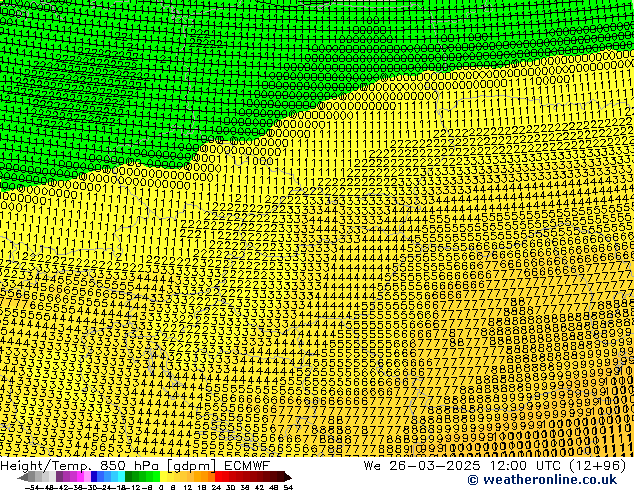The height and width of the screenshot is (490, 634).
Task: Click the 'Height/Temp. 850 hPa [gdpm] ECMWF' title
Action: [135, 466]
